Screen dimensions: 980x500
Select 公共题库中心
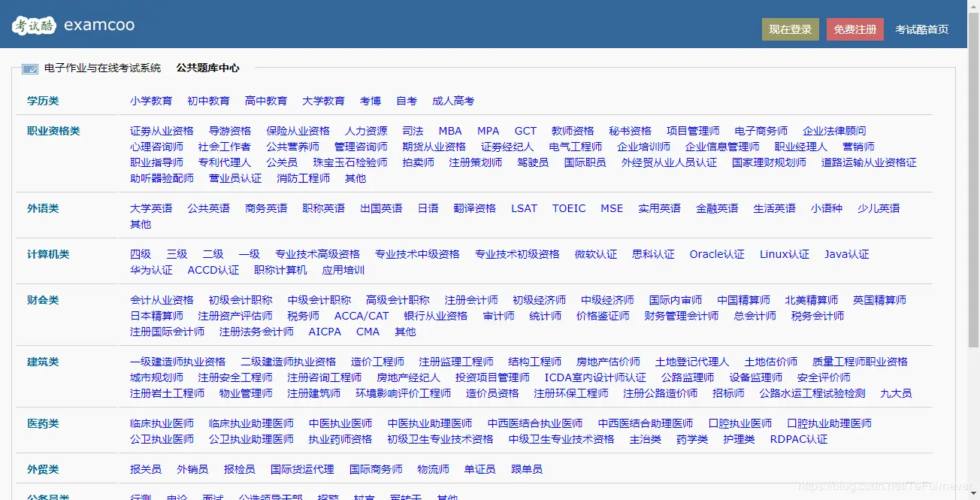(x=206, y=68)
